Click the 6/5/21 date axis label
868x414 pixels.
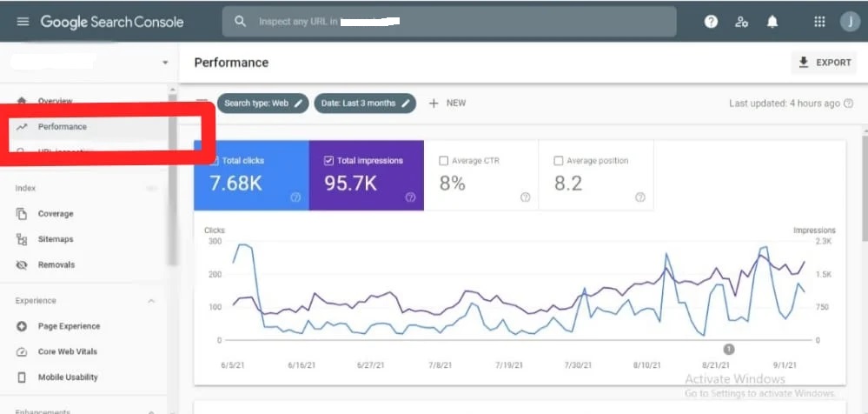click(x=233, y=365)
